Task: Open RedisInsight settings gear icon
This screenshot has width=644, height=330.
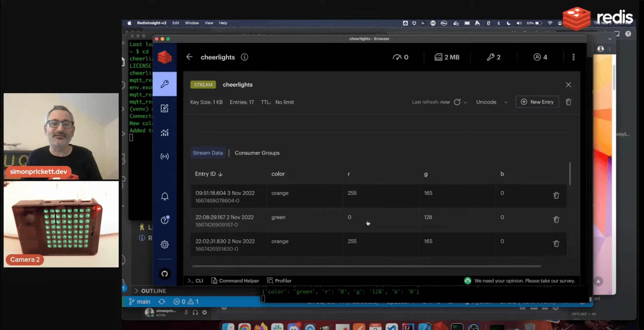Action: (164, 244)
